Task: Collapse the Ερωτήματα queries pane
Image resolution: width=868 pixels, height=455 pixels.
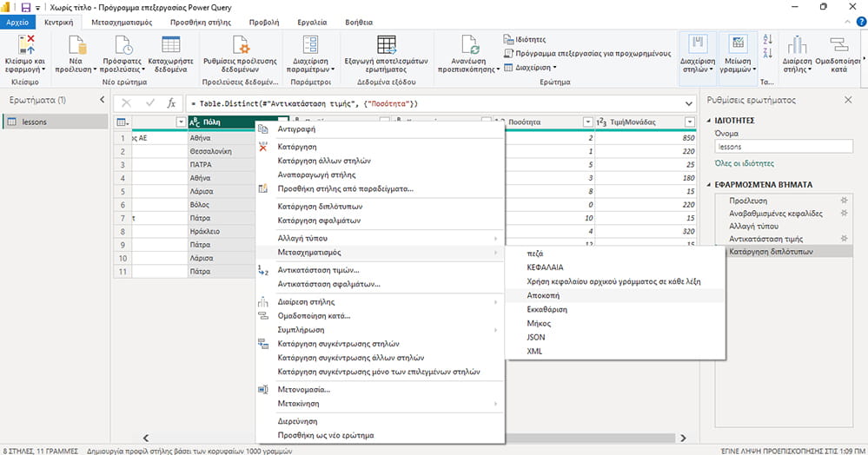Action: click(x=102, y=100)
